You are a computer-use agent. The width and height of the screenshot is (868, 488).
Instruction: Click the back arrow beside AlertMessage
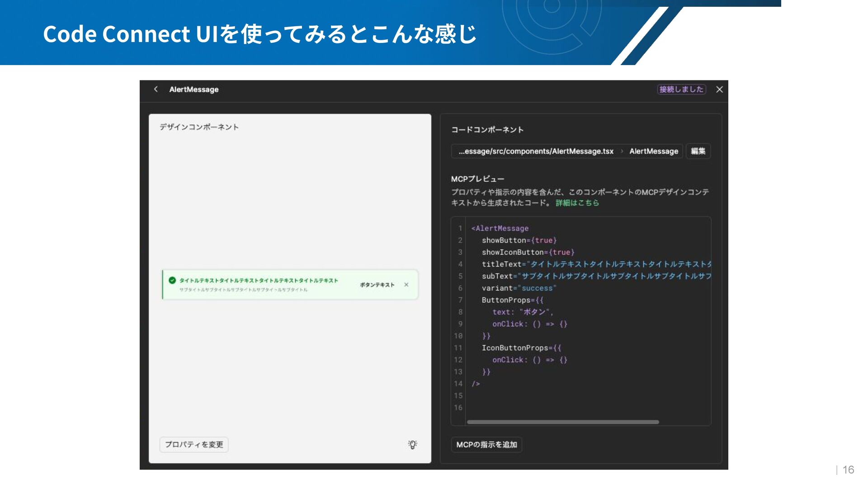point(156,89)
